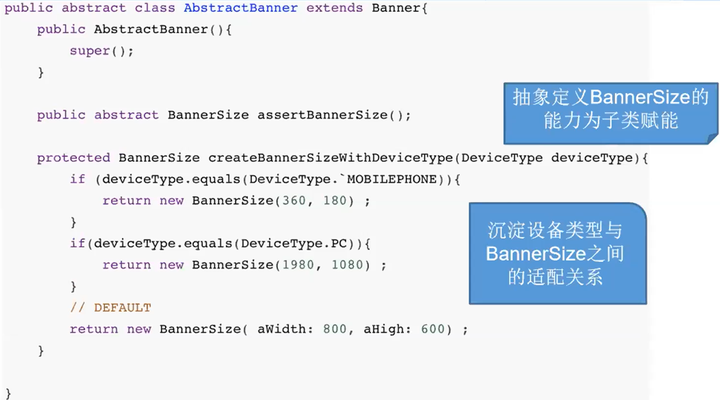Screen dimensions: 720x400
Task: Click the createBannerSizeWithDeviceType method name
Action: click(x=331, y=158)
